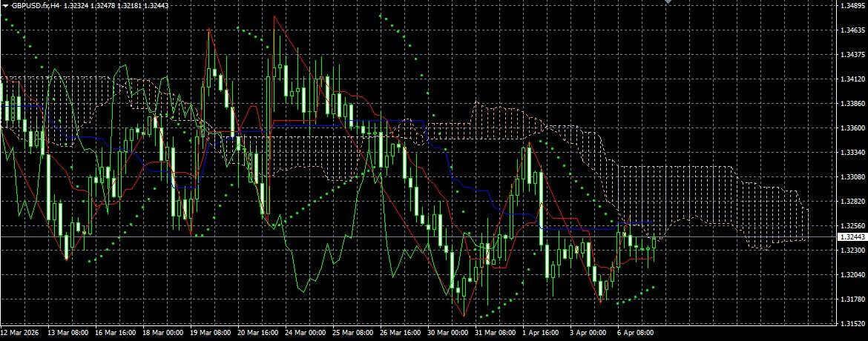Click the 1.33080 price scale label
The height and width of the screenshot is (341, 868).
[852, 177]
